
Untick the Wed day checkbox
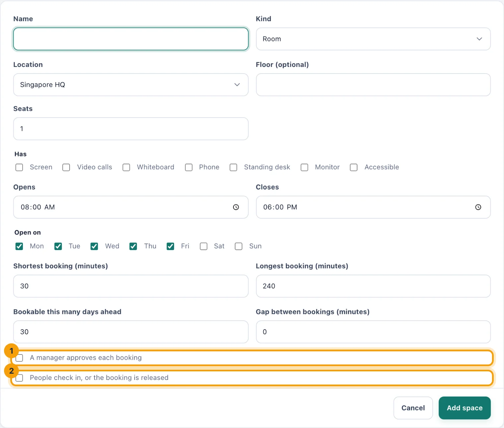pyautogui.click(x=94, y=246)
